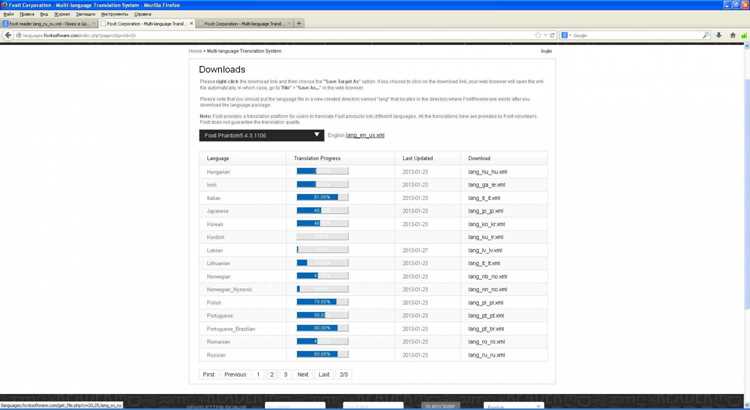Image resolution: width=750 pixels, height=410 pixels.
Task: Click the Last Updated column header
Action: (418, 158)
